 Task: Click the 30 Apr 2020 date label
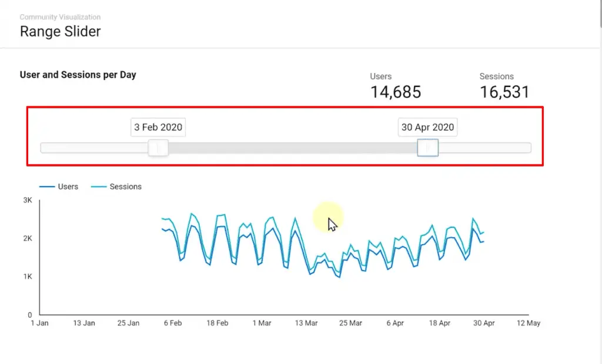427,127
